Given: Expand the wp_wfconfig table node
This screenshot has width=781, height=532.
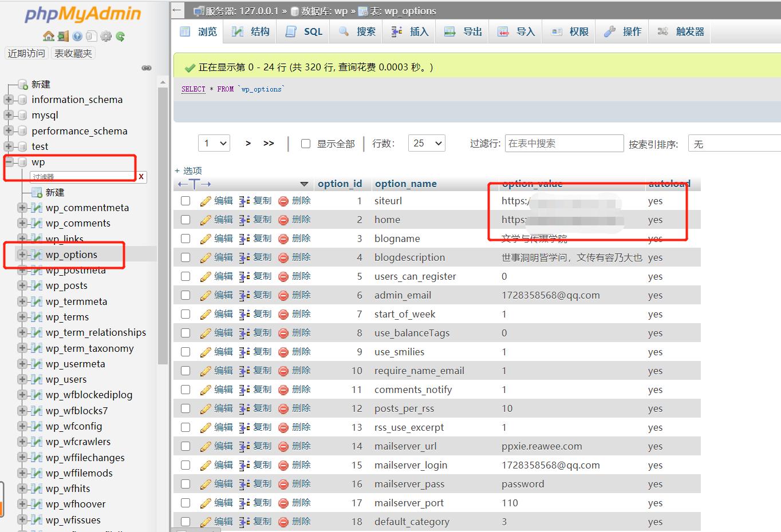Looking at the screenshot, I should click(x=22, y=426).
